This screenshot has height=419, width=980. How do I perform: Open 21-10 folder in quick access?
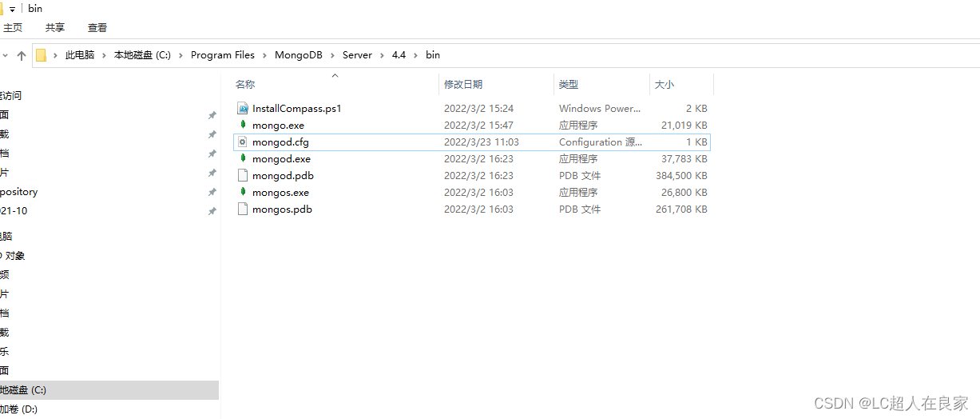[x=14, y=211]
